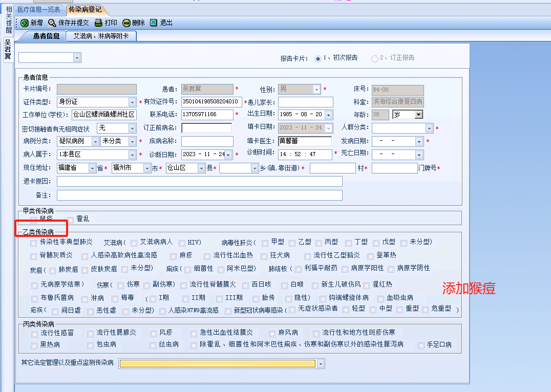Click the 新增 (add new) toolbar icon
The width and height of the screenshot is (551, 392).
click(25, 23)
